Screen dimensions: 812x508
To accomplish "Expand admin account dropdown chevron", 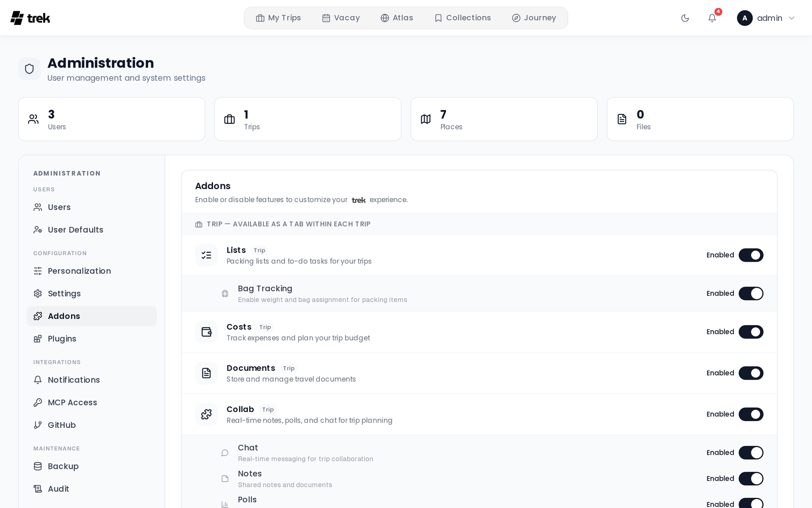I will point(791,18).
